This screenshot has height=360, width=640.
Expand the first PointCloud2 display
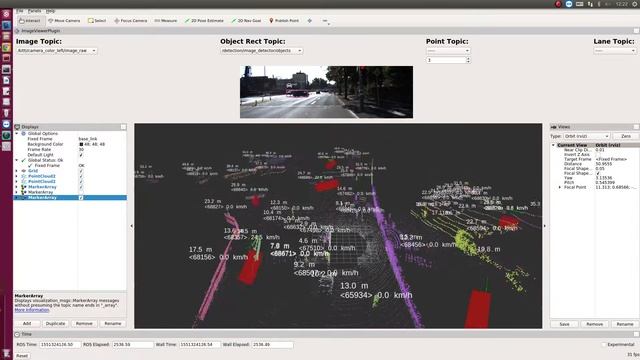tap(17, 176)
